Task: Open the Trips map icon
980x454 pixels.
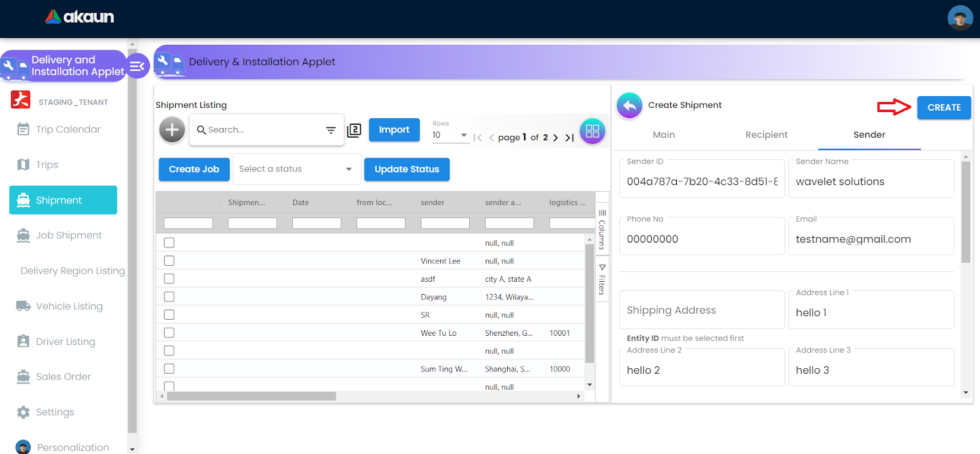Action: [x=23, y=165]
